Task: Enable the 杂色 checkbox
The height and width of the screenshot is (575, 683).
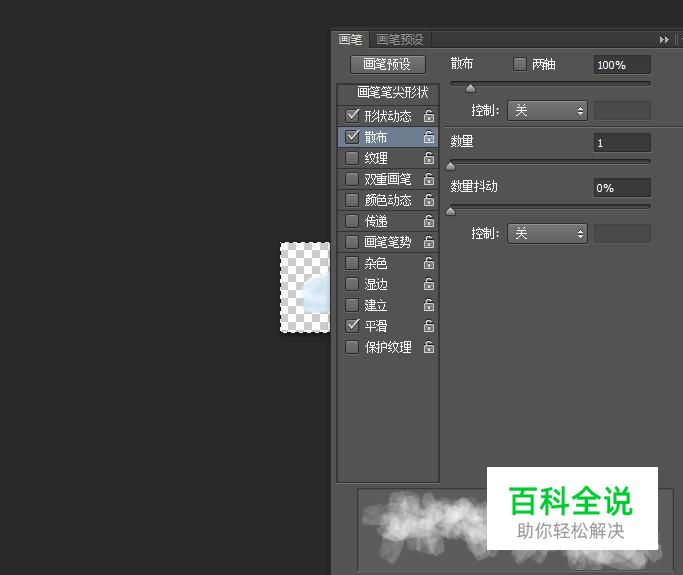Action: pos(352,263)
